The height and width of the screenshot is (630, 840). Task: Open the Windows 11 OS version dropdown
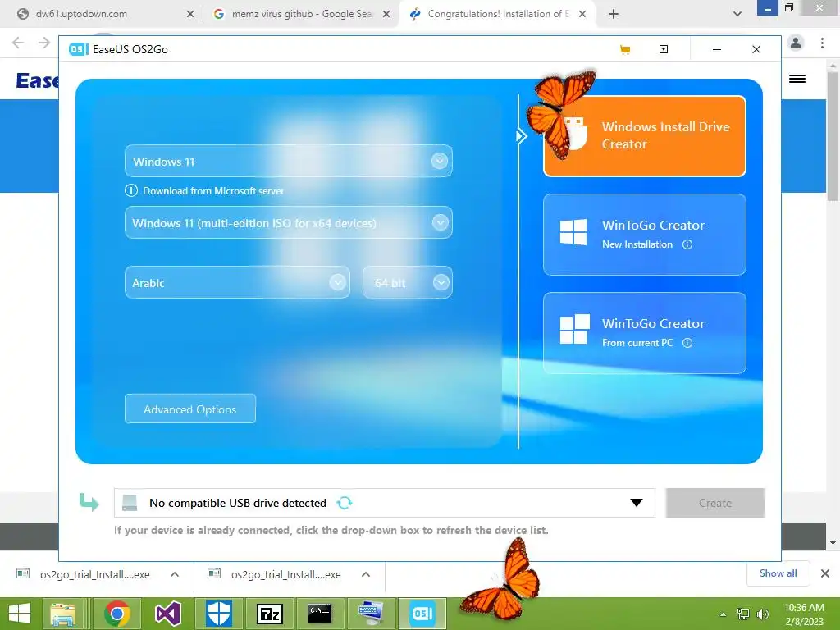(x=288, y=162)
